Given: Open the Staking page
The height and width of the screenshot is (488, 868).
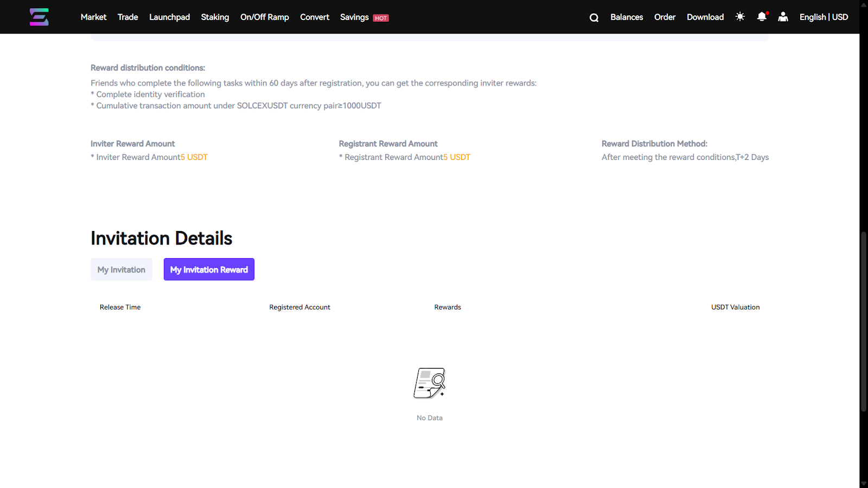Looking at the screenshot, I should pyautogui.click(x=215, y=17).
